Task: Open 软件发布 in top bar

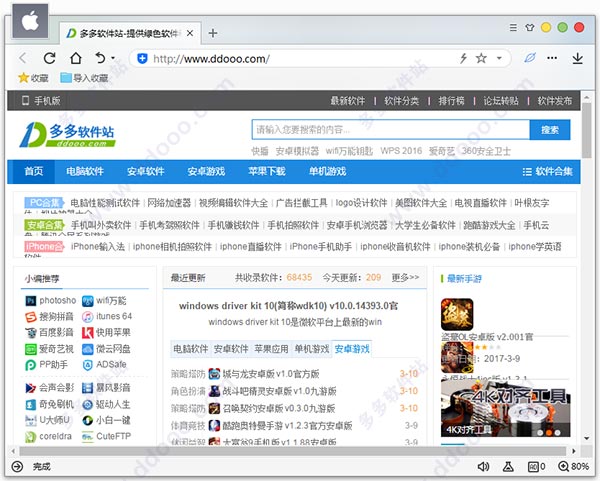Action: click(x=554, y=101)
